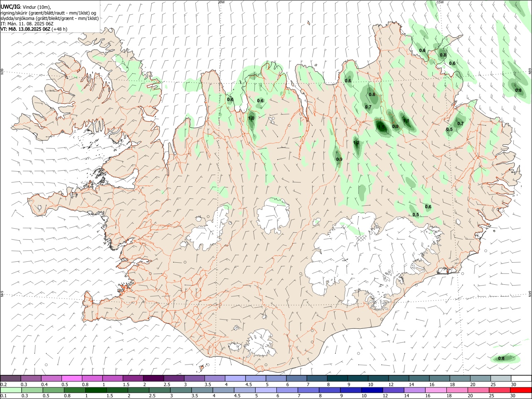Select the darkest green swatch labeled 1 in lower legend
Viewport: 532px width, 399px height.
96,390
